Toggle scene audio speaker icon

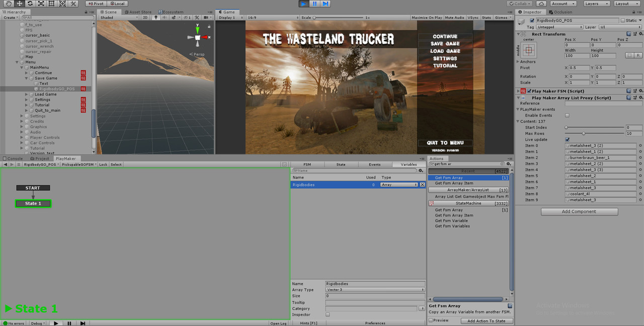[164, 18]
